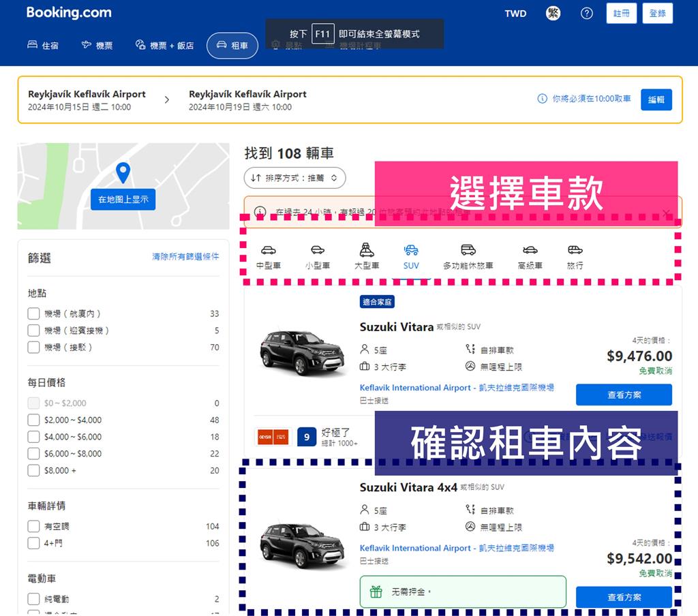Click the 9 rating score badge
The width and height of the screenshot is (698, 616).
pos(307,437)
